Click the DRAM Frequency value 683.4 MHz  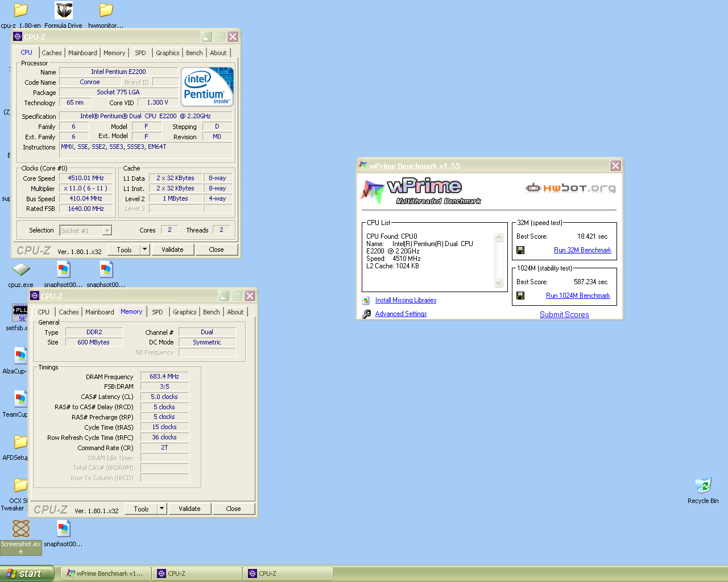pyautogui.click(x=164, y=376)
